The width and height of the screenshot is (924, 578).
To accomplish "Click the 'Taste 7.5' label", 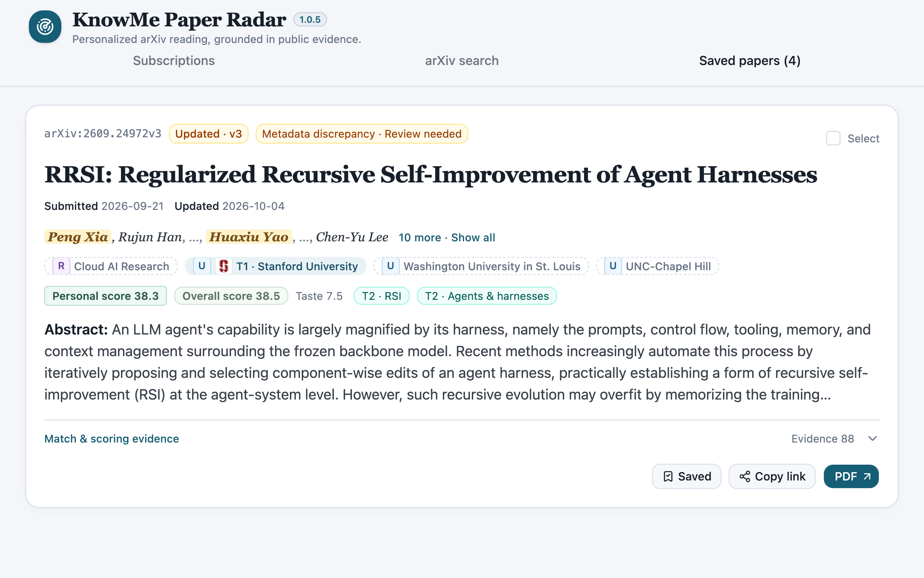I will click(319, 296).
